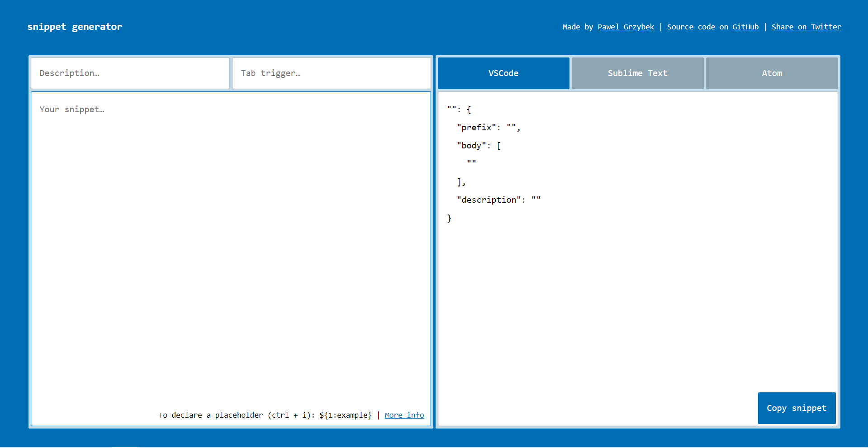Screen dimensions: 868x448
Task: Click the placeholder hint text ${1:example}
Action: (346, 415)
